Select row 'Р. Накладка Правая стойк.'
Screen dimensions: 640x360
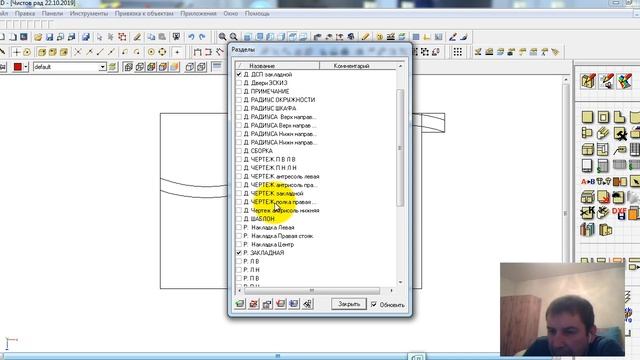tap(278, 236)
